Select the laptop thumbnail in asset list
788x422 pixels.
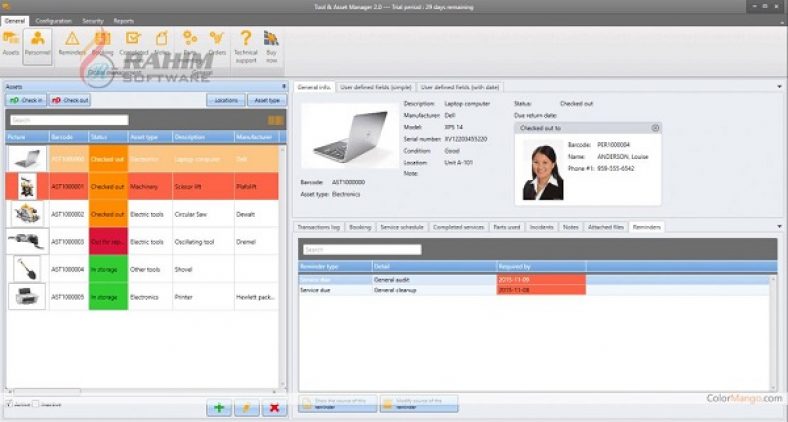point(27,159)
